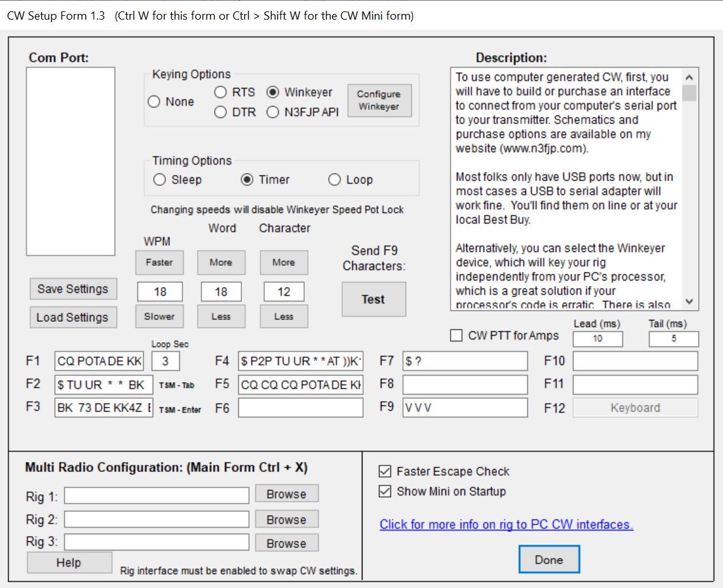Click the Configure Winkeyer button

(379, 99)
